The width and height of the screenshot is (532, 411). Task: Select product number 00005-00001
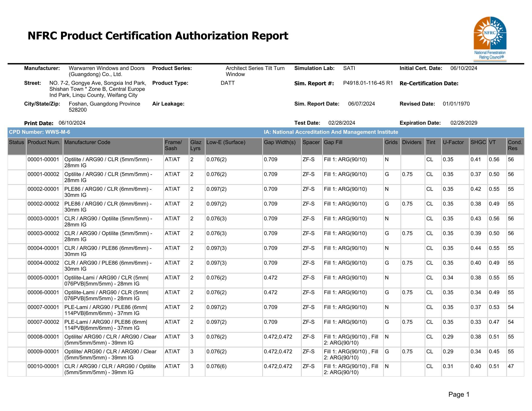43,278
